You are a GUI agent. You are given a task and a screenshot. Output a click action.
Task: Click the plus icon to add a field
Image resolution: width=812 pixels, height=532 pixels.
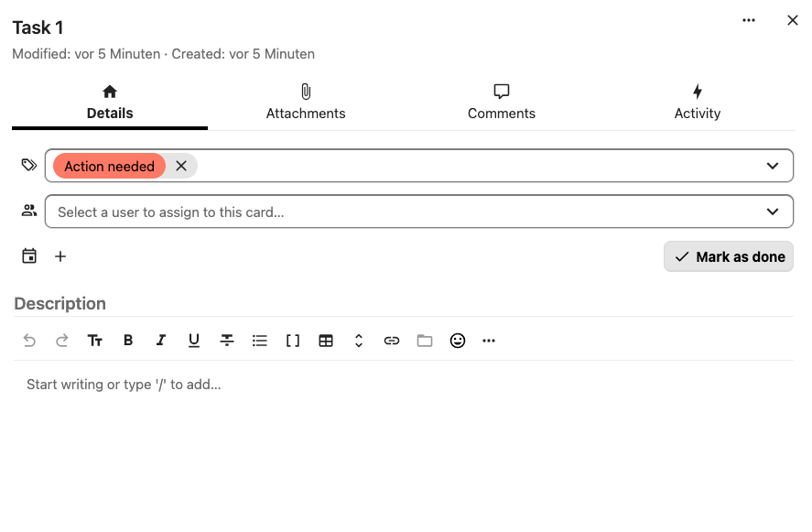(60, 256)
